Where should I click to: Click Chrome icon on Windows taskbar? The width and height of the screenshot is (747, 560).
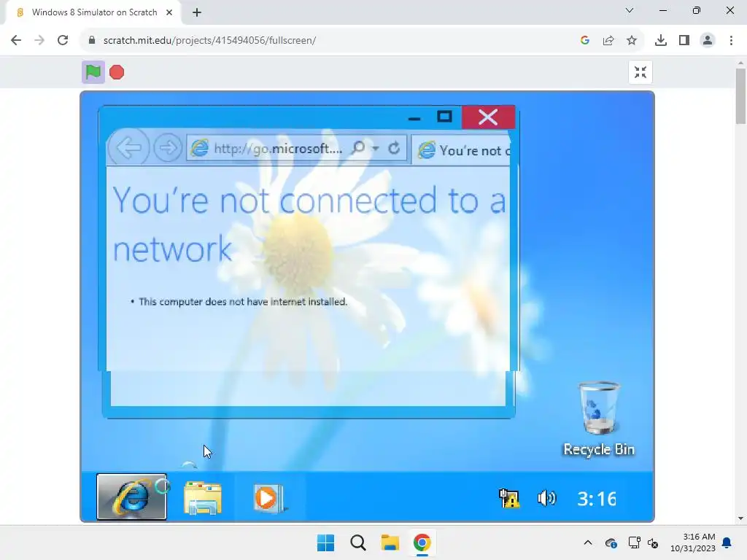(422, 542)
